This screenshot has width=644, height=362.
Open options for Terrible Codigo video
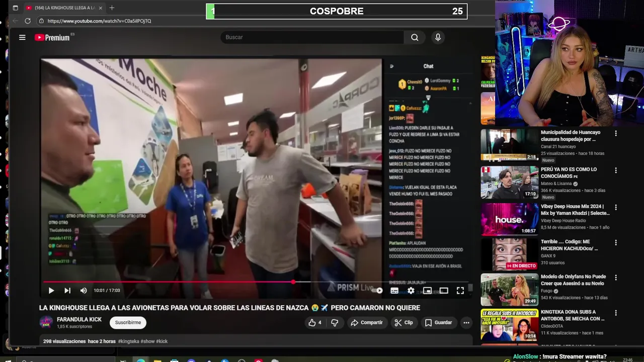[616, 242]
